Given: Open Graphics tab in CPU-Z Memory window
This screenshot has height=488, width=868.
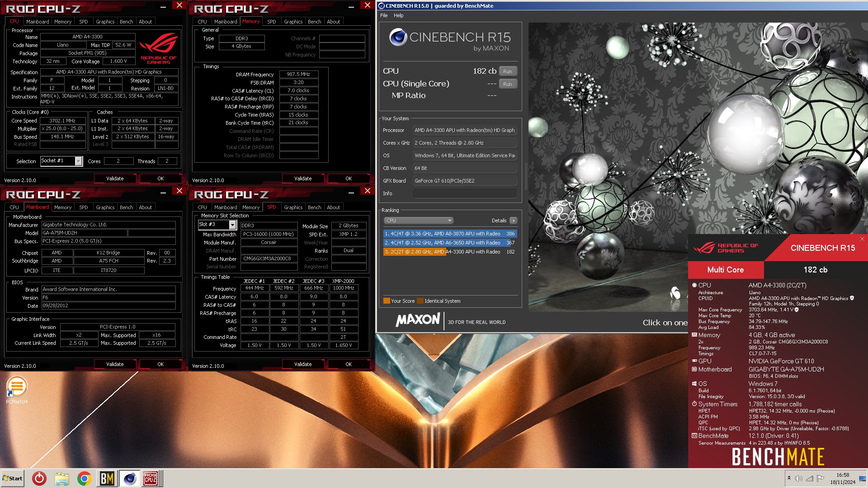Looking at the screenshot, I should (x=293, y=22).
